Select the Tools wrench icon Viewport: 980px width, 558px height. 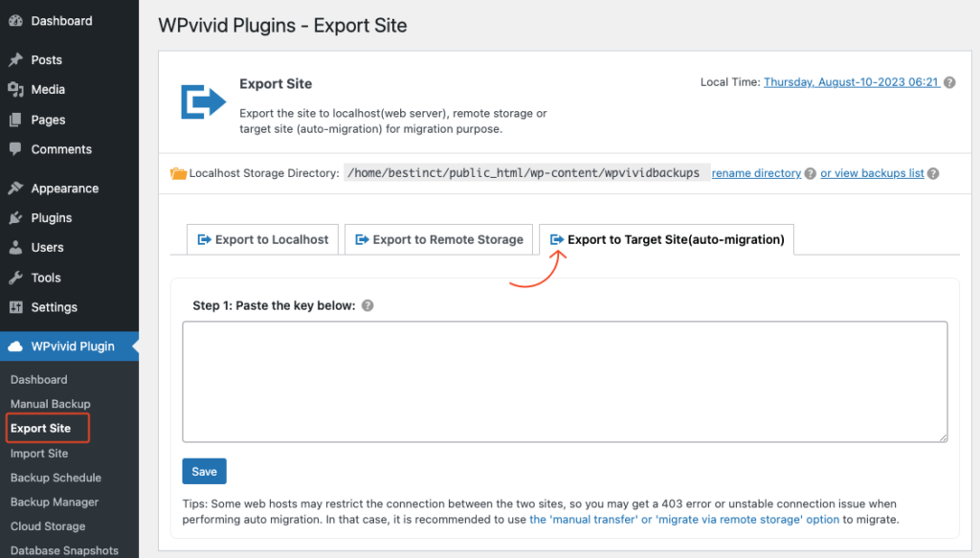click(x=16, y=278)
